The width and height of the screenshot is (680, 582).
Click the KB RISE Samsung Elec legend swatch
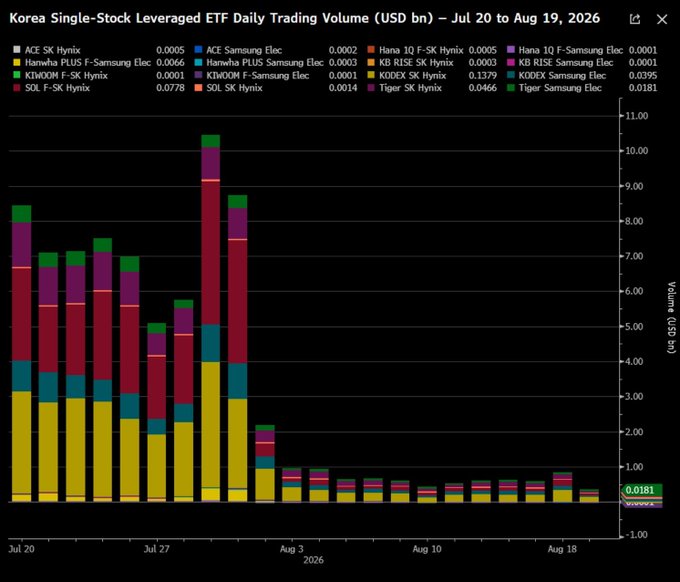pyautogui.click(x=510, y=62)
